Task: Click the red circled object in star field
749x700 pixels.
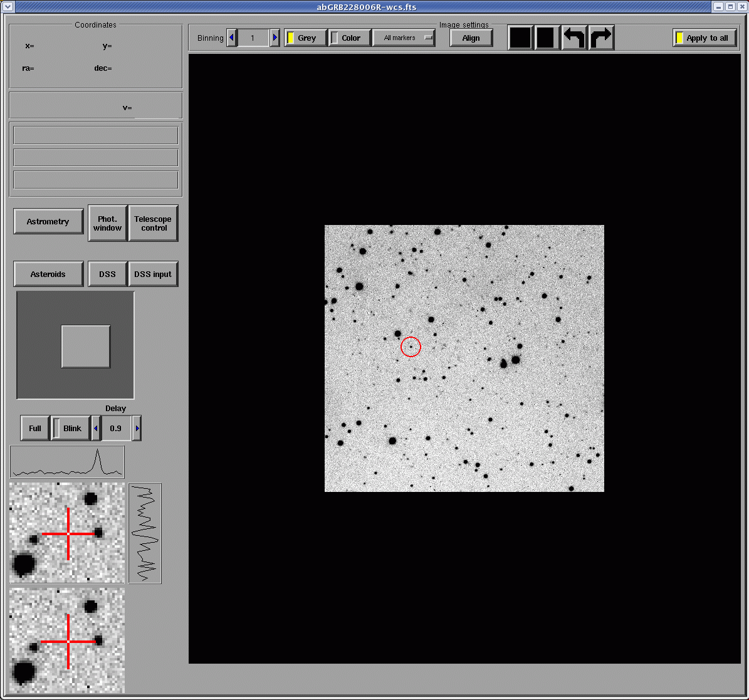Action: point(411,347)
